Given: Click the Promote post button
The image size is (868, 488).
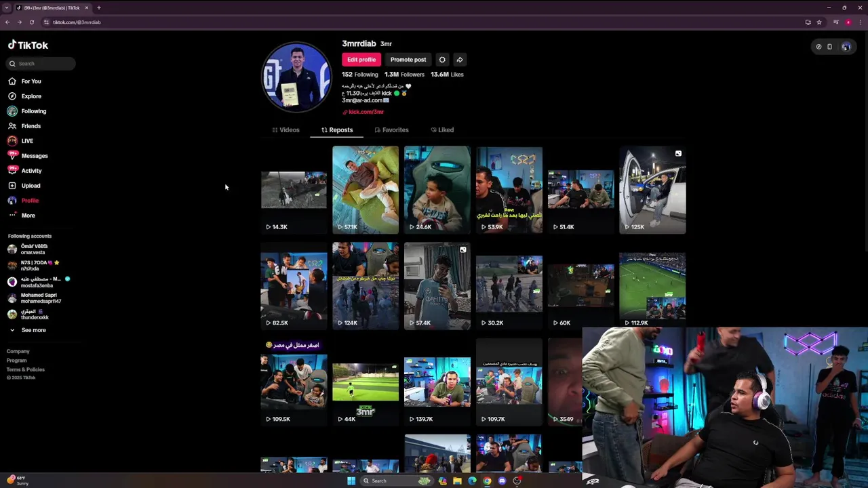Looking at the screenshot, I should 408,60.
